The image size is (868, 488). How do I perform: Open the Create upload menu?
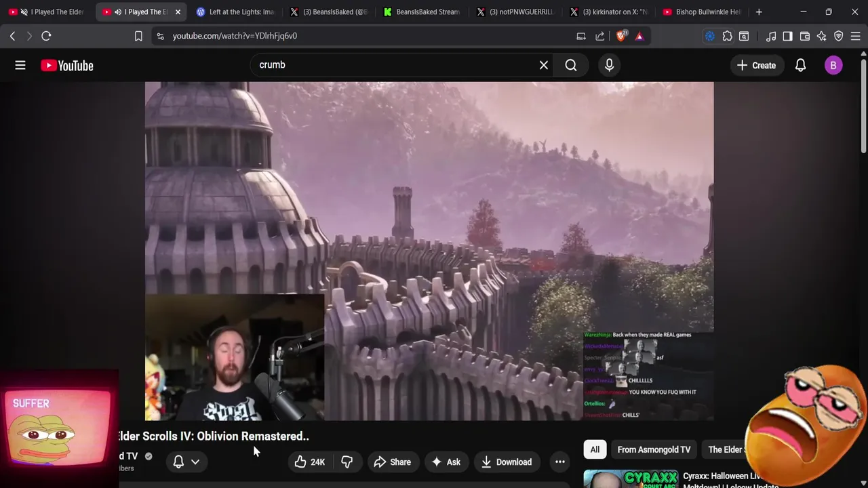click(756, 65)
